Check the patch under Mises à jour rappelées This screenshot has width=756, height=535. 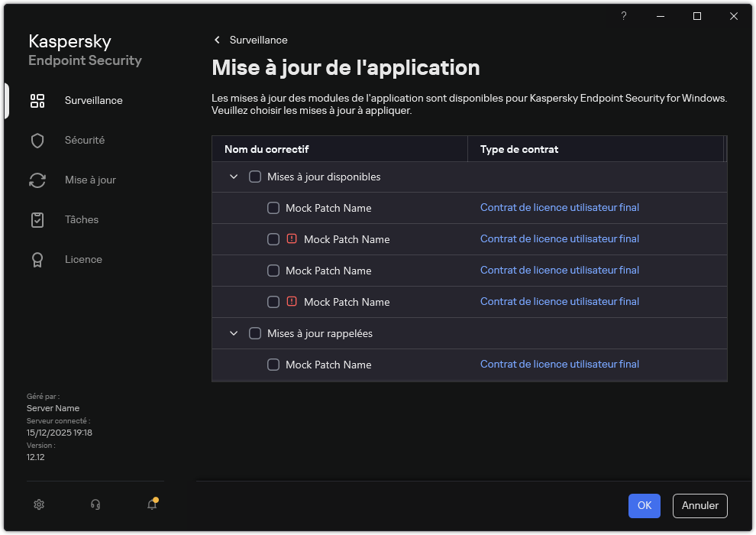pyautogui.click(x=273, y=365)
